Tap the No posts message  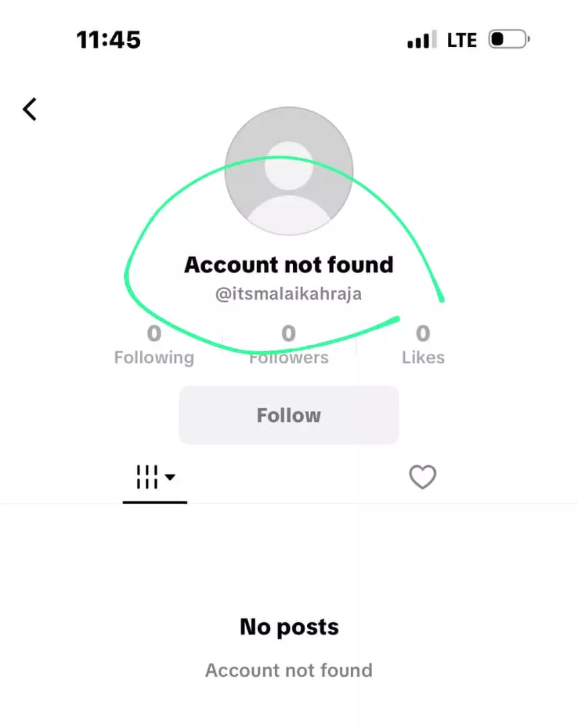pyautogui.click(x=289, y=627)
